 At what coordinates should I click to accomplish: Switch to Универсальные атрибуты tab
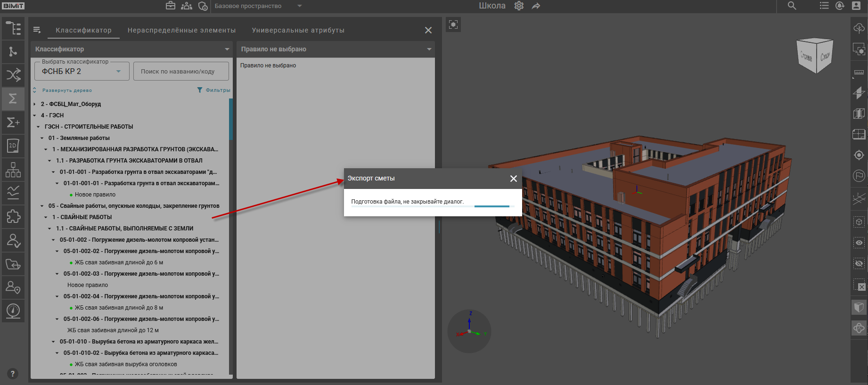tap(298, 30)
